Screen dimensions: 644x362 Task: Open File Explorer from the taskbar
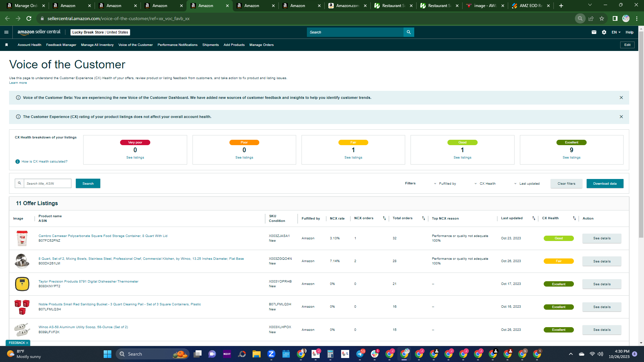(x=257, y=354)
